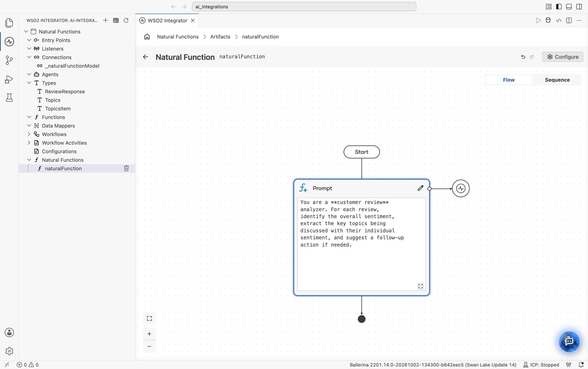The height and width of the screenshot is (369, 588).
Task: Click the Configure button
Action: point(562,57)
